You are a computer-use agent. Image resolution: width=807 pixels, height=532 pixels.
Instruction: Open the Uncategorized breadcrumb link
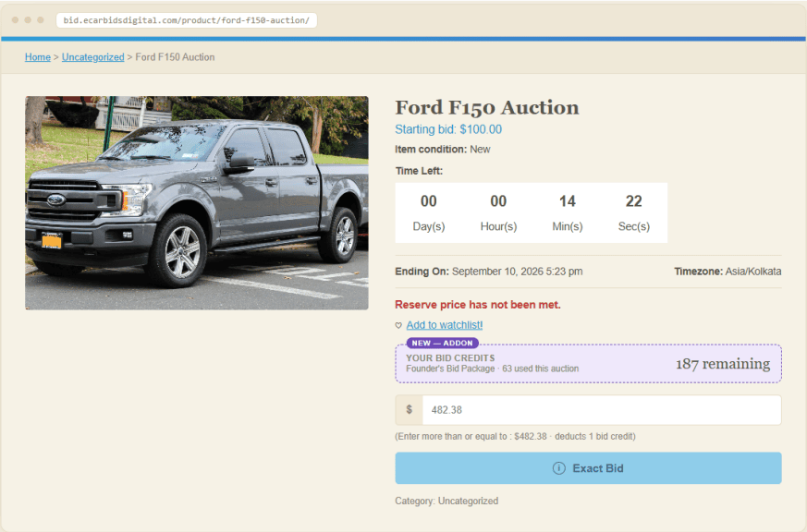click(x=93, y=57)
